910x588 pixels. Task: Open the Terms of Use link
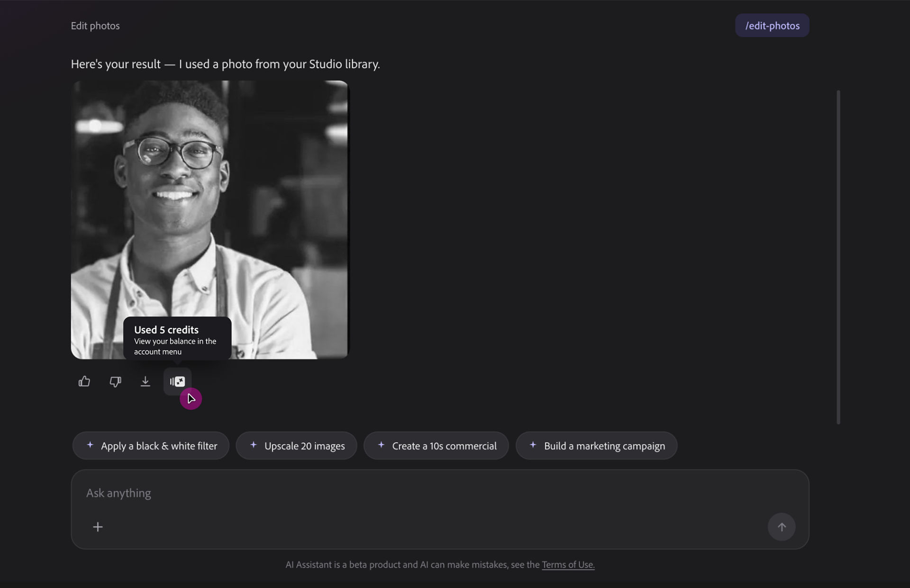coord(568,565)
